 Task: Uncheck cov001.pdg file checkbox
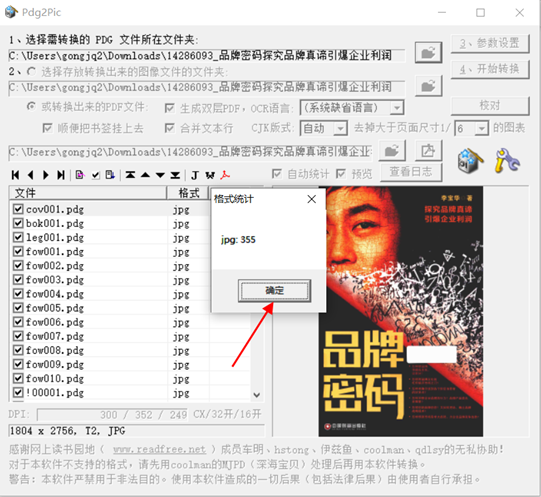18,209
